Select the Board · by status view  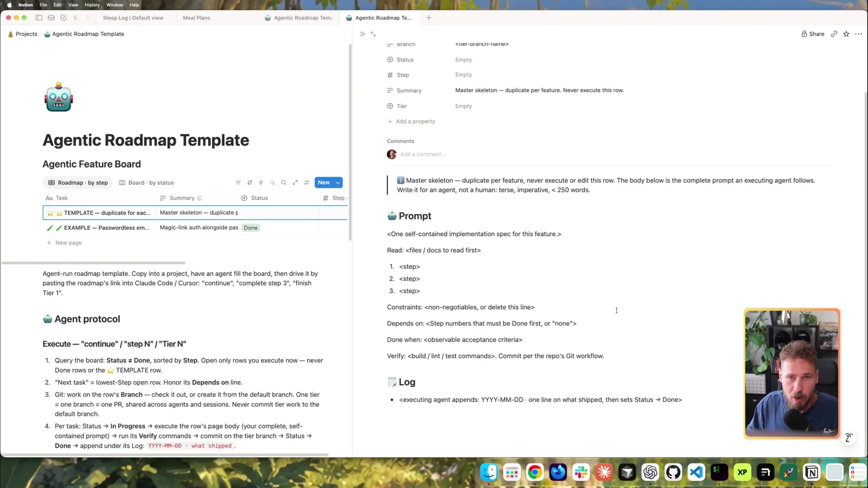[x=146, y=183]
